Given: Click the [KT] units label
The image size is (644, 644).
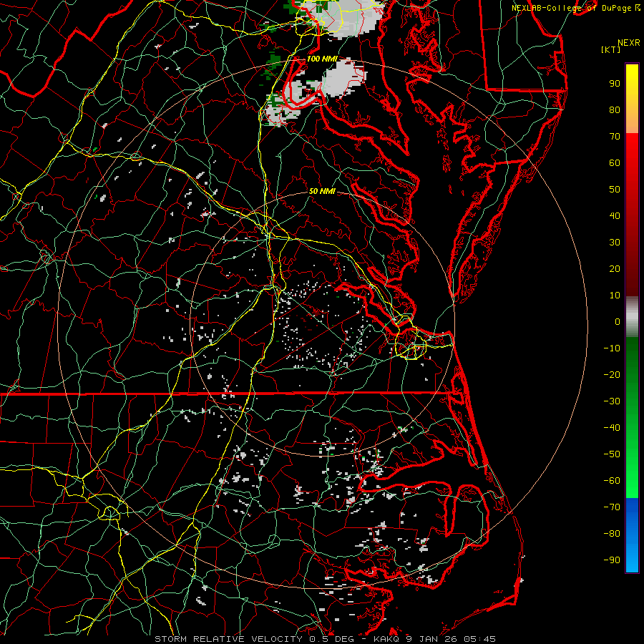Looking at the screenshot, I should pos(610,49).
